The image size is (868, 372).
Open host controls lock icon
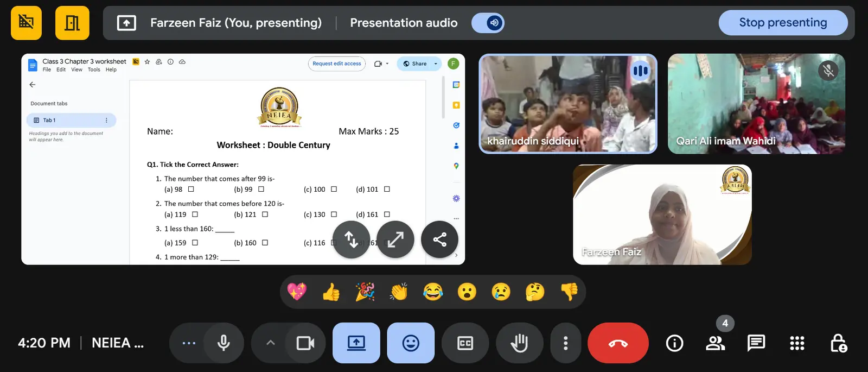pyautogui.click(x=838, y=343)
